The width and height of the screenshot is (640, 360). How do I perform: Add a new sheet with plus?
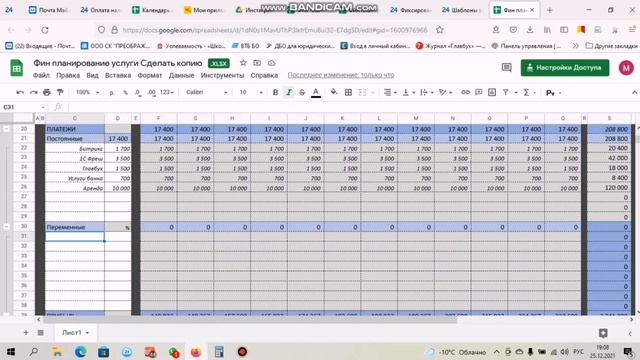click(x=26, y=333)
